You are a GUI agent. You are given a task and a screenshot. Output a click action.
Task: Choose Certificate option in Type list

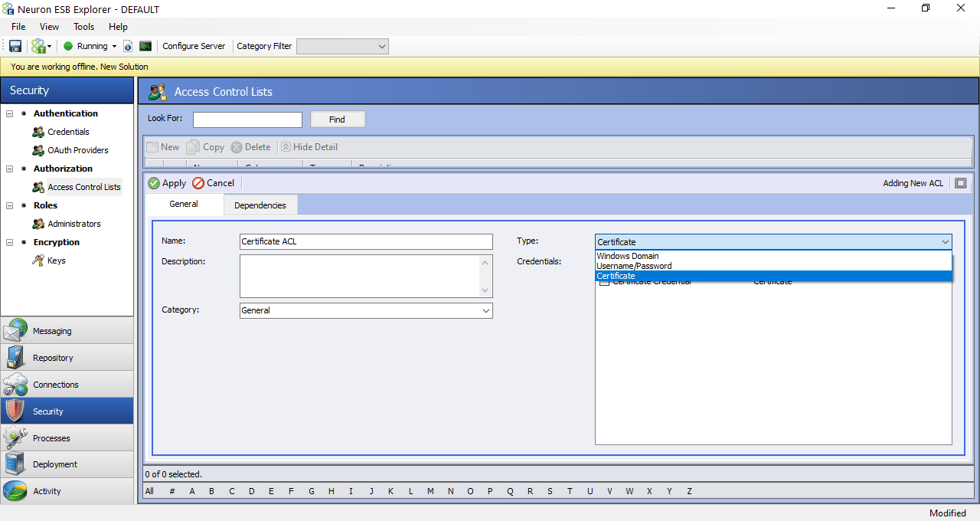point(773,276)
